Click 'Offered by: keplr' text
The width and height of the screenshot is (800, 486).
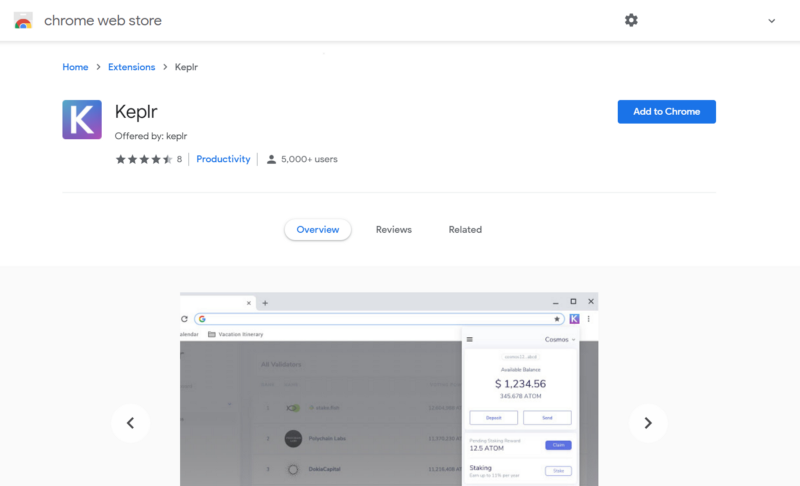tap(151, 136)
